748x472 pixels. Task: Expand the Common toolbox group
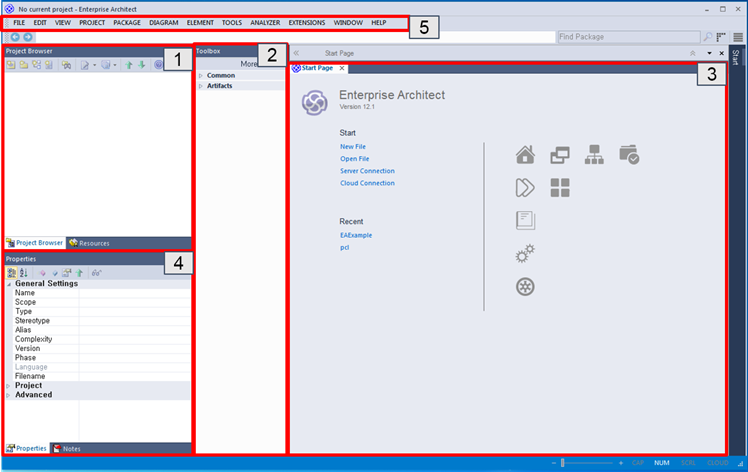coord(201,75)
